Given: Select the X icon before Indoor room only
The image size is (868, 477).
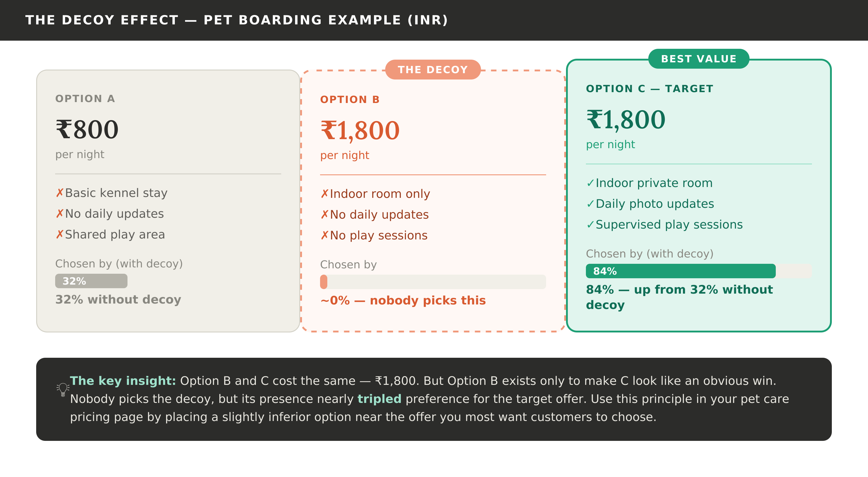Looking at the screenshot, I should click(x=325, y=194).
